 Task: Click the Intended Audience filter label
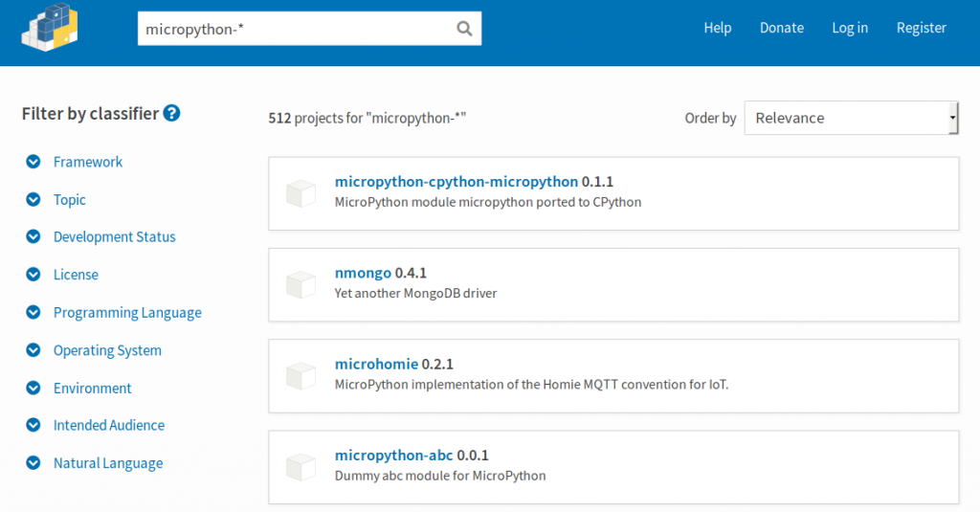click(x=109, y=425)
